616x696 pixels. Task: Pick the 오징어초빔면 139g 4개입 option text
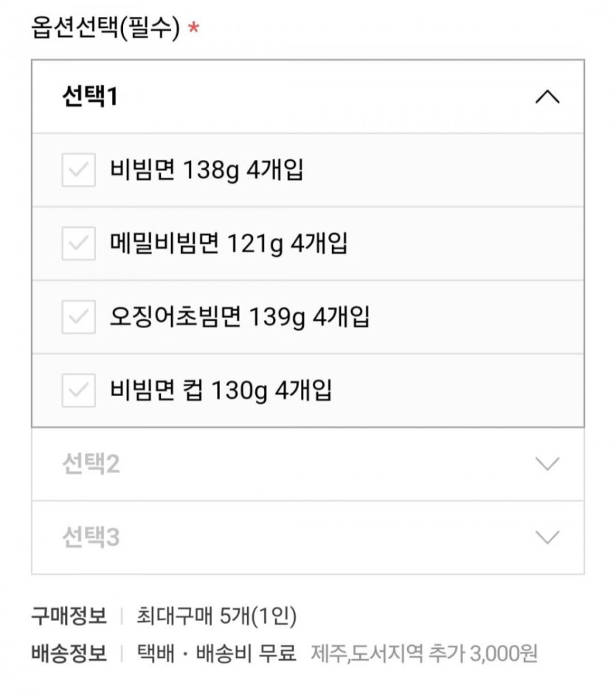[x=240, y=318]
